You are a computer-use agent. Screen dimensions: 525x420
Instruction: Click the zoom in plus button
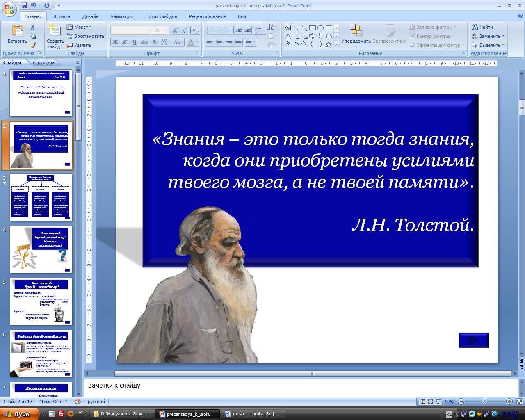click(509, 402)
